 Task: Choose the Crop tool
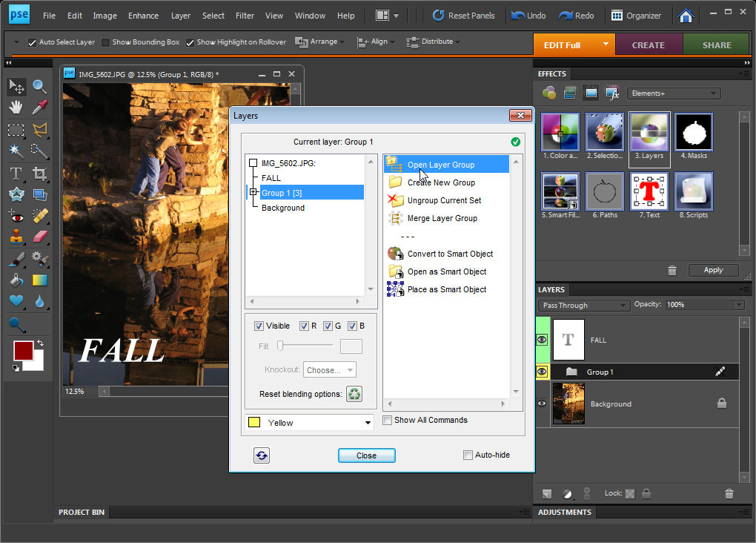(x=39, y=174)
